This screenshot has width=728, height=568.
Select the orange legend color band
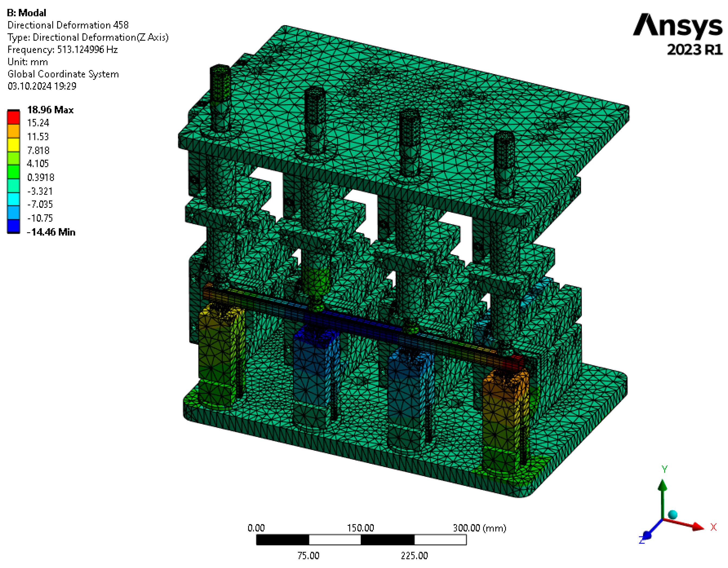[14, 131]
